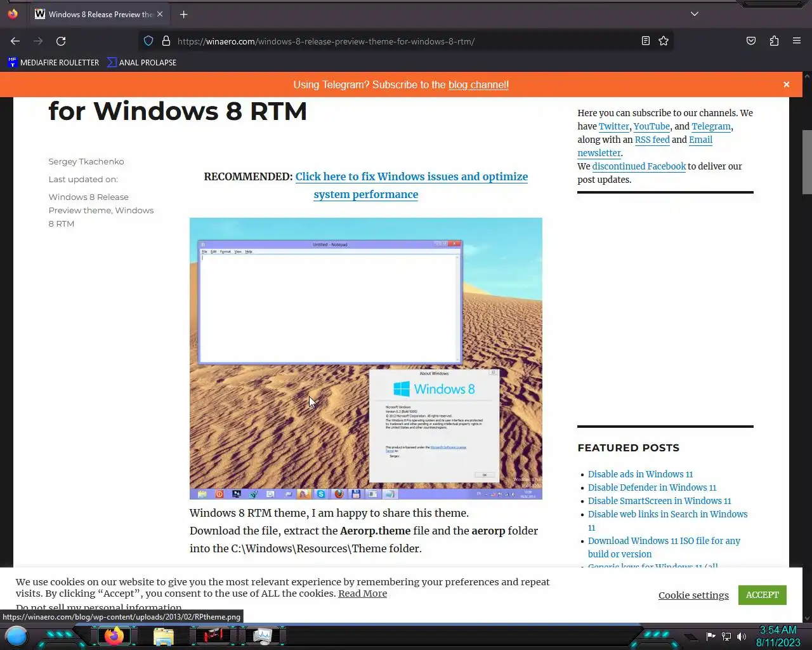Screen dimensions: 812x650
Task: Open the monitor chart taskbar app
Action: click(263, 635)
